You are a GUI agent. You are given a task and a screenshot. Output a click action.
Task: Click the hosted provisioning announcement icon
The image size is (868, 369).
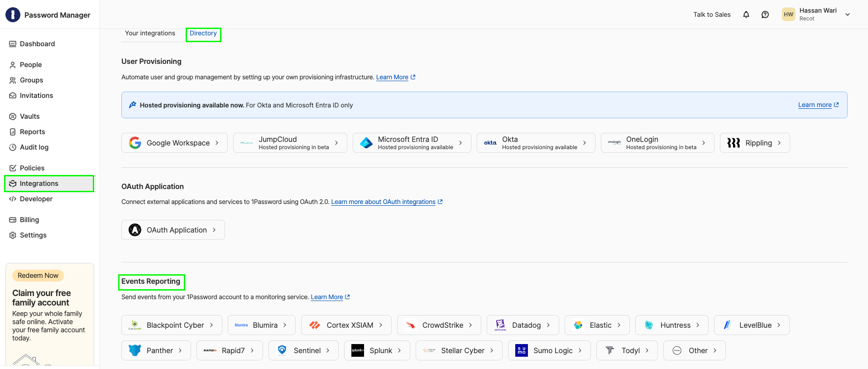point(133,105)
